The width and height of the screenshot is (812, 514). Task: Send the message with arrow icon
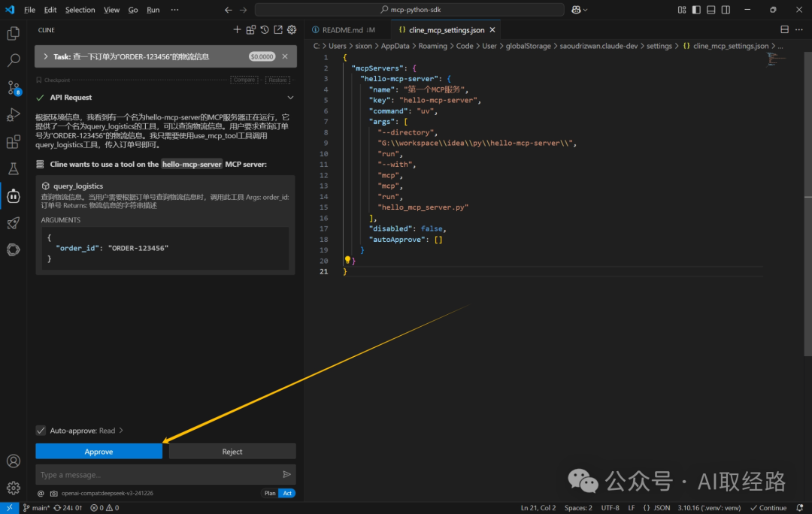286,474
